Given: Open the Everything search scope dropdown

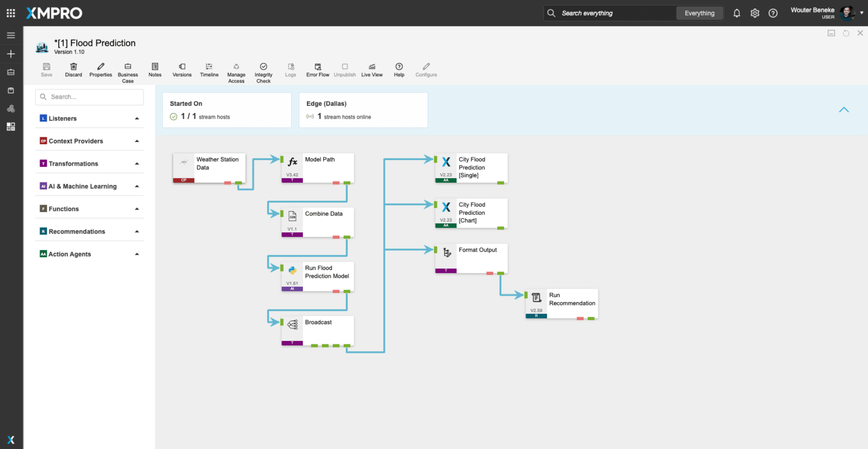Looking at the screenshot, I should click(700, 13).
